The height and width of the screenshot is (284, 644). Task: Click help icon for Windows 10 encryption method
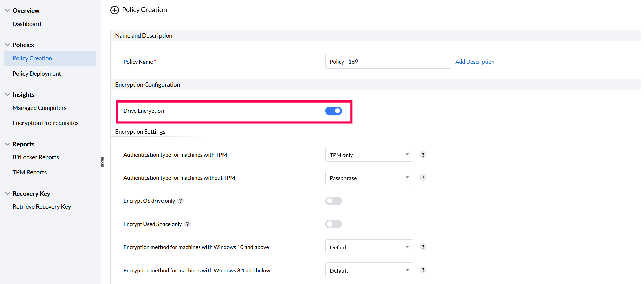coord(423,247)
